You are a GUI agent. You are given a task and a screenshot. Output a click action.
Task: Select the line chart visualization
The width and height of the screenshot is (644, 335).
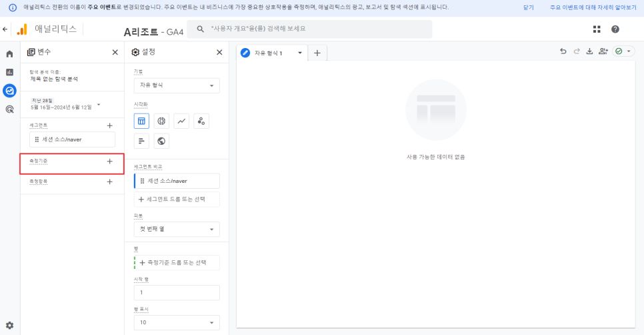[x=181, y=121]
